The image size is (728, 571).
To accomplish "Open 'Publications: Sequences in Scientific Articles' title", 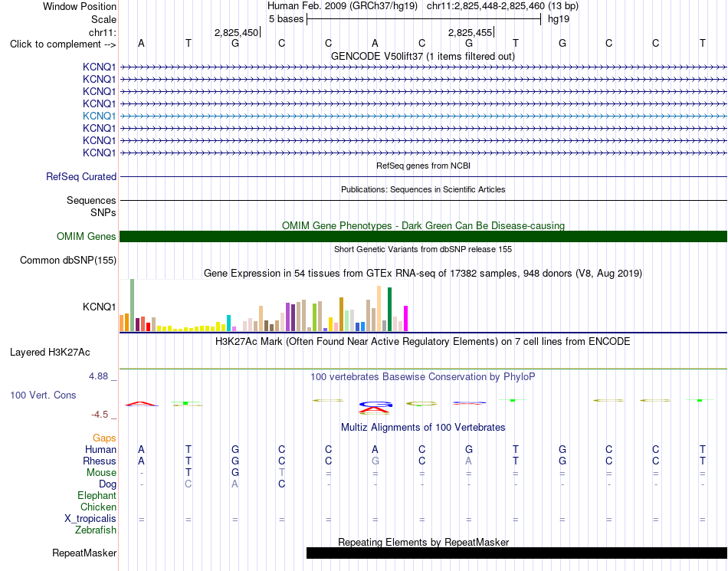I will (x=423, y=189).
